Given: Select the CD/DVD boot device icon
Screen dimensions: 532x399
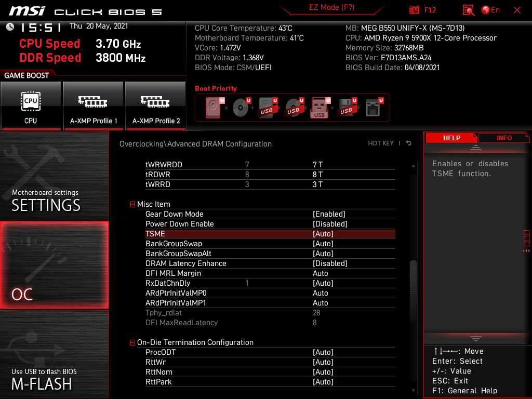Looking at the screenshot, I should tap(241, 108).
